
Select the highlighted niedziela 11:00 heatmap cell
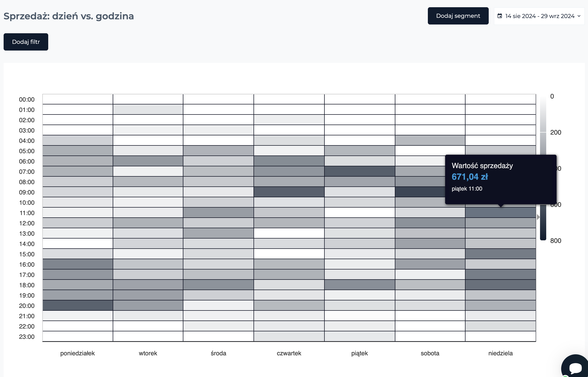pos(501,213)
